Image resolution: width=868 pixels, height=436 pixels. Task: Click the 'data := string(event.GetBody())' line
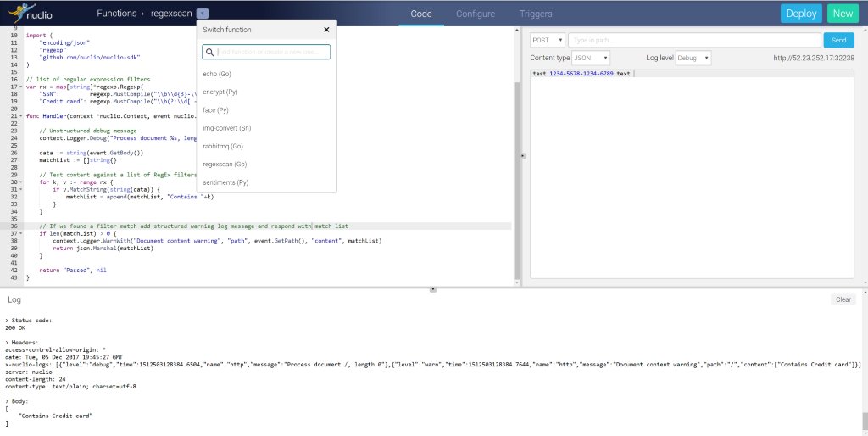(92, 153)
